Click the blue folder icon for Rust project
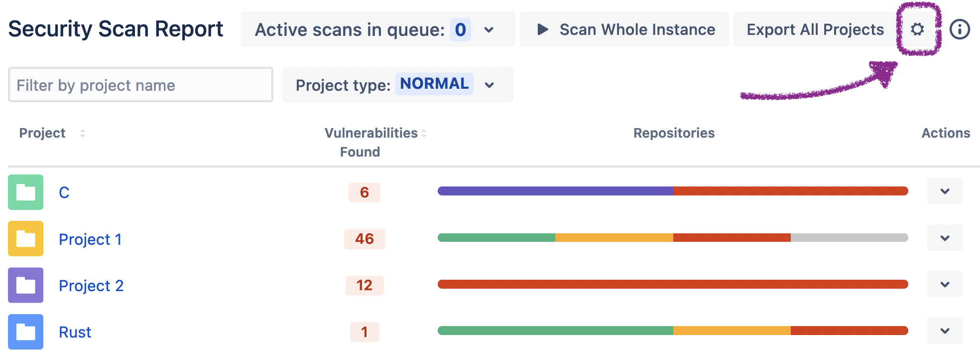980x356 pixels. click(x=25, y=332)
